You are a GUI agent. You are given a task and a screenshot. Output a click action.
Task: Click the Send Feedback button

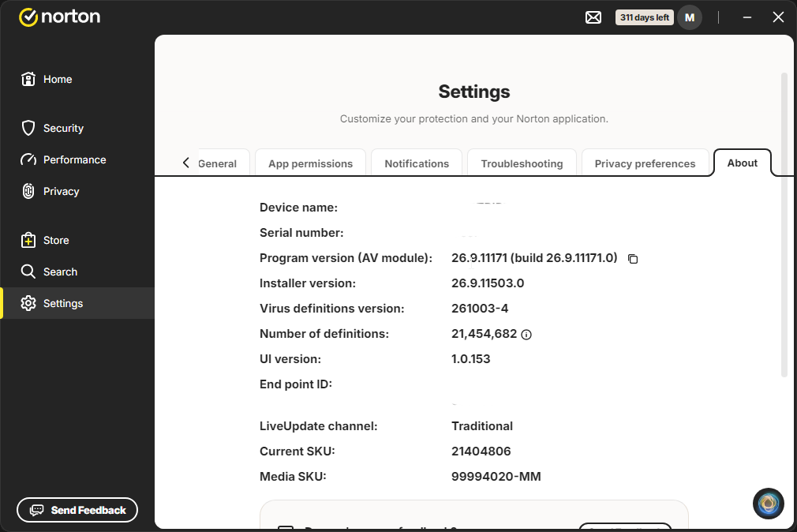pyautogui.click(x=77, y=510)
